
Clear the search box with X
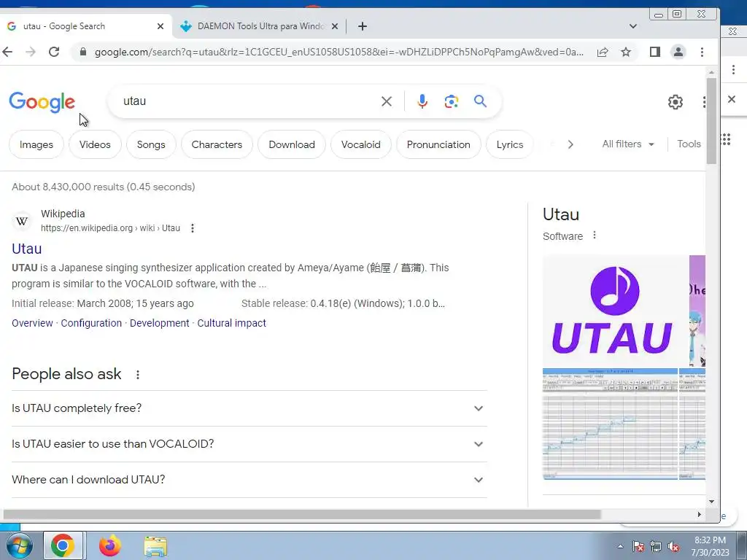[387, 101]
